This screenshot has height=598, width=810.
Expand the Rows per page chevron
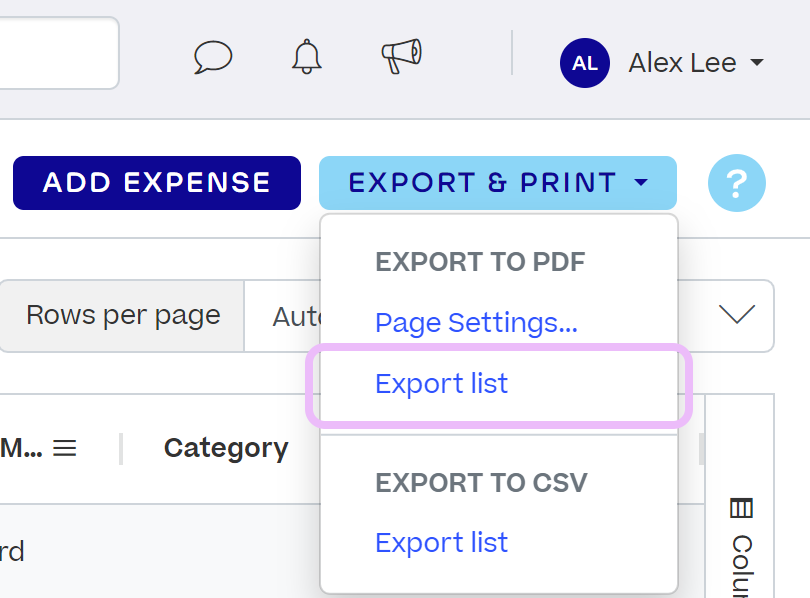[x=737, y=315]
